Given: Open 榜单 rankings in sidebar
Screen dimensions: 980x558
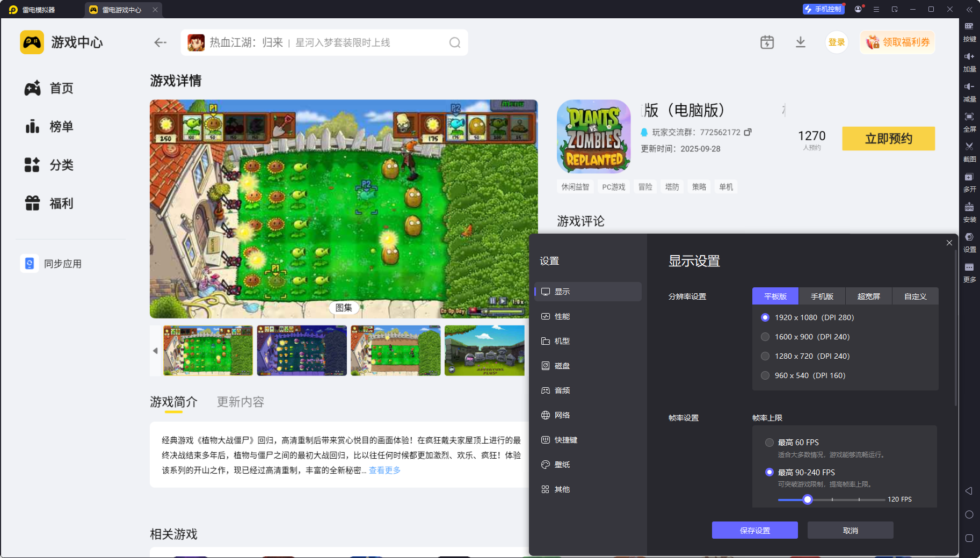Looking at the screenshot, I should [49, 127].
